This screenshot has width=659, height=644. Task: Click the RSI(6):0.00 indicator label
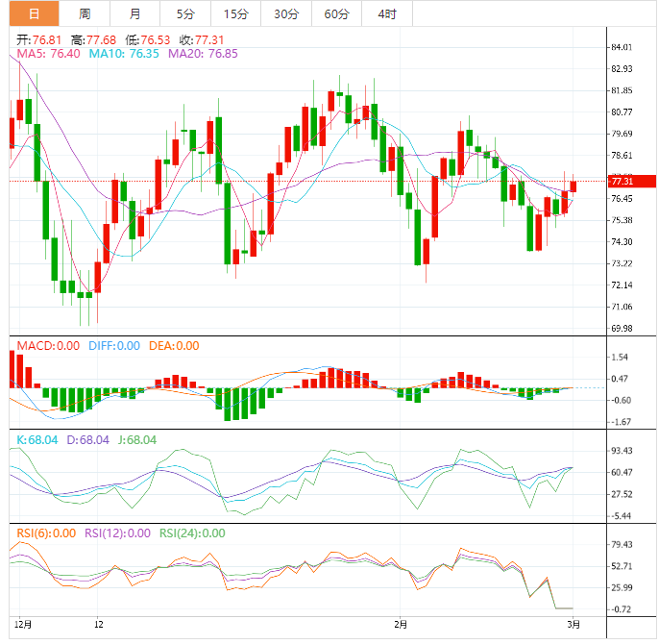pyautogui.click(x=46, y=533)
